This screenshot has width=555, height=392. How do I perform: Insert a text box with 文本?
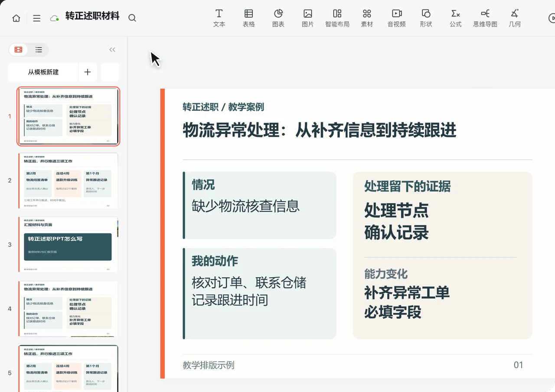pyautogui.click(x=219, y=18)
